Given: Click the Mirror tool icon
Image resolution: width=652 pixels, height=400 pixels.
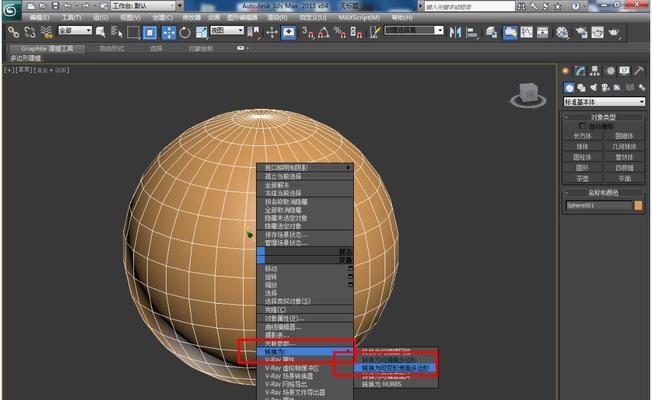Looking at the screenshot, I should (455, 32).
